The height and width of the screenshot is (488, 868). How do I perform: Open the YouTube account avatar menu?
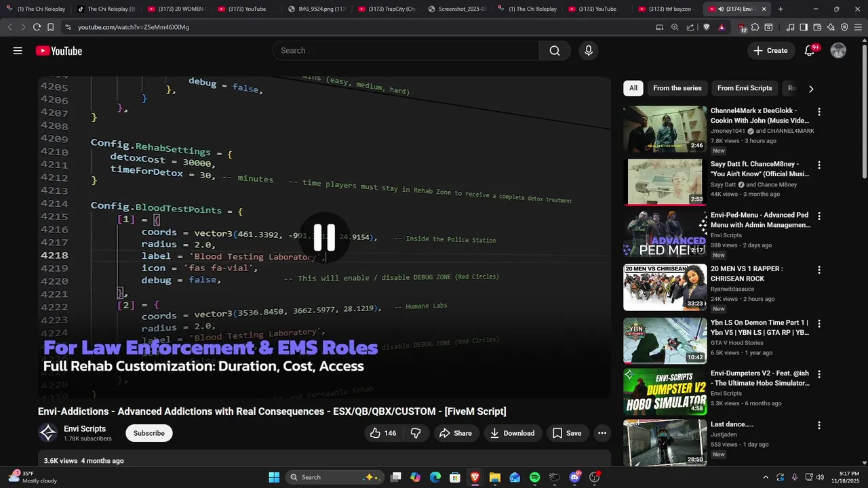tap(838, 51)
